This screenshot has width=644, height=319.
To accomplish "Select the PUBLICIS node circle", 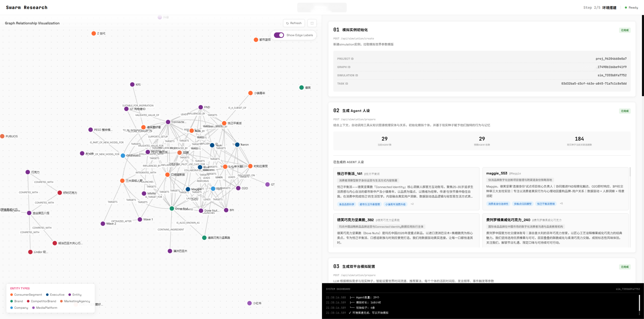I will (x=2, y=136).
